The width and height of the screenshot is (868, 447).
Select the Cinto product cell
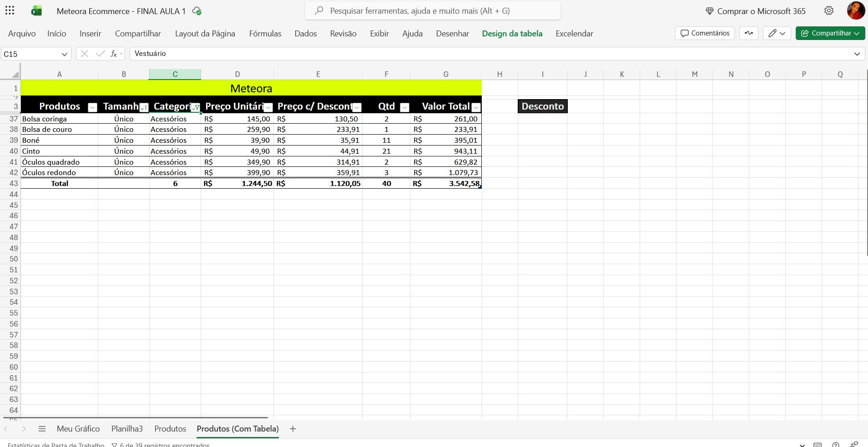pos(59,151)
